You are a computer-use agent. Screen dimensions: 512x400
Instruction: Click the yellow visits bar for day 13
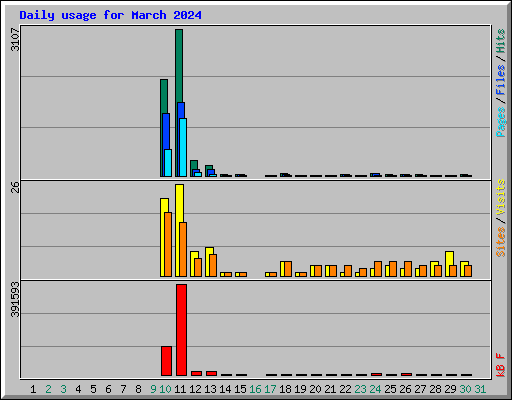coord(209,251)
